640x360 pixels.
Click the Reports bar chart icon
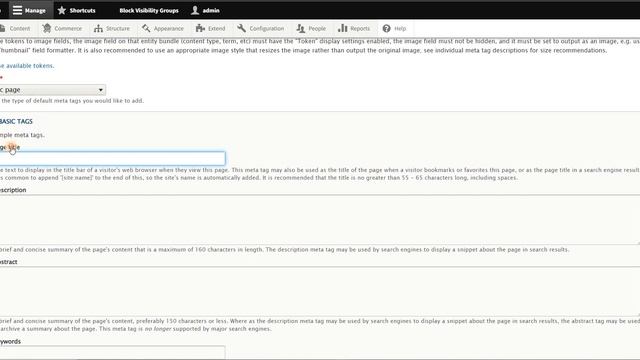pyautogui.click(x=342, y=28)
